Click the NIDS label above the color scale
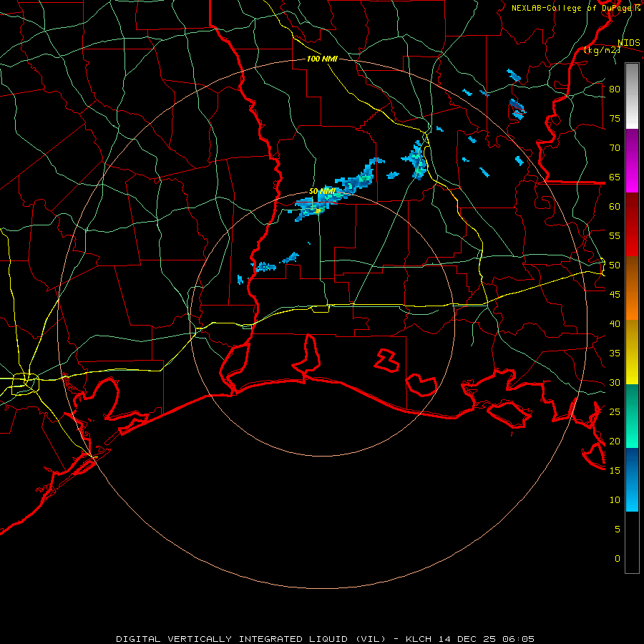This screenshot has height=644, width=644. click(x=629, y=43)
